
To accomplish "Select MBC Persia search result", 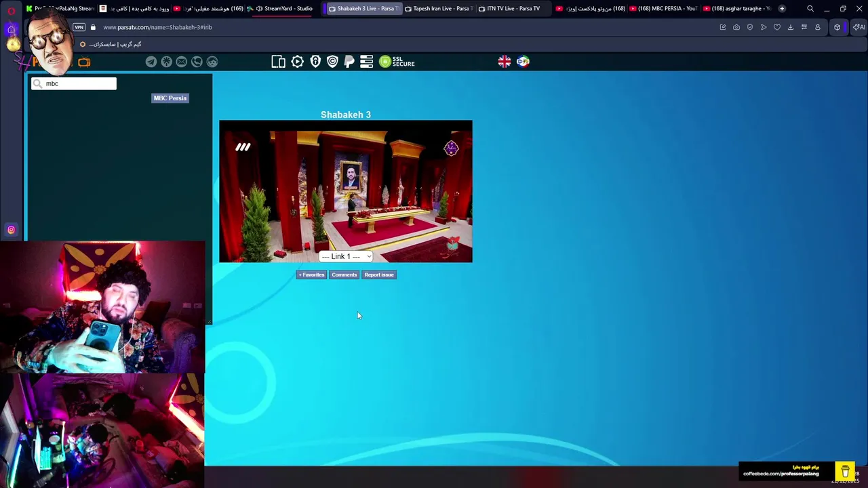I will click(x=170, y=98).
